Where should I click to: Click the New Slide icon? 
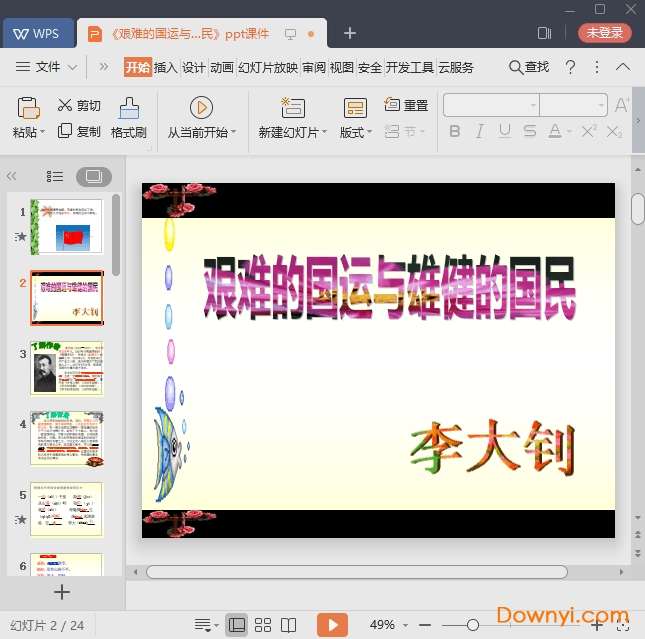click(x=292, y=108)
